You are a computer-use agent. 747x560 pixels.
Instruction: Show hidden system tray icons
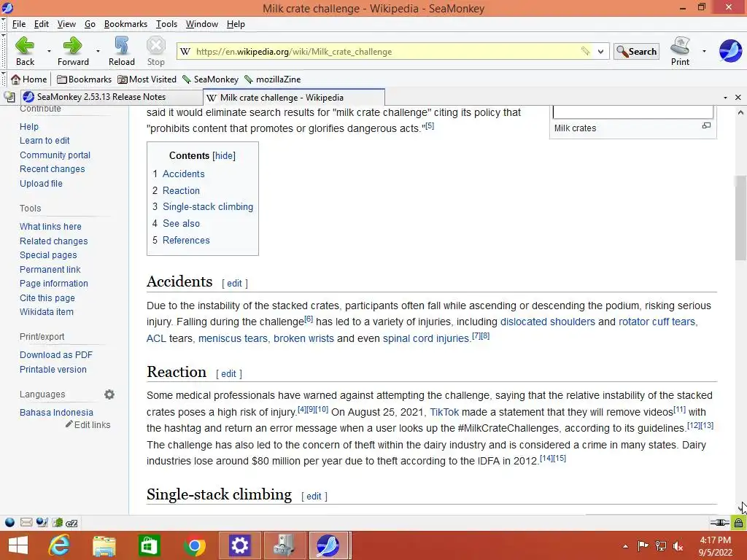point(625,546)
